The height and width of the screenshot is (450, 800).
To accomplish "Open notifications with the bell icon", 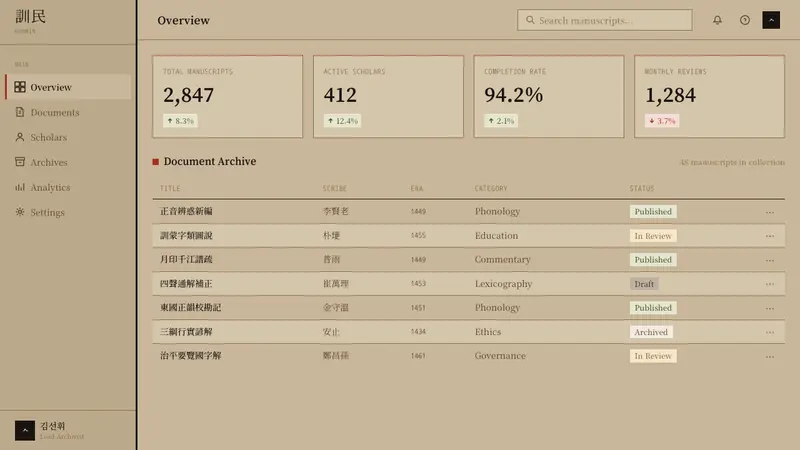I will click(717, 20).
